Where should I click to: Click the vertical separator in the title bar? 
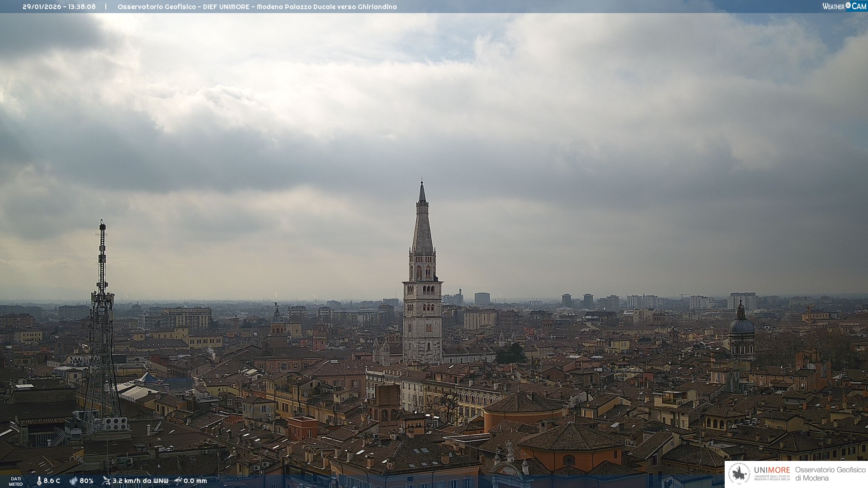click(106, 7)
